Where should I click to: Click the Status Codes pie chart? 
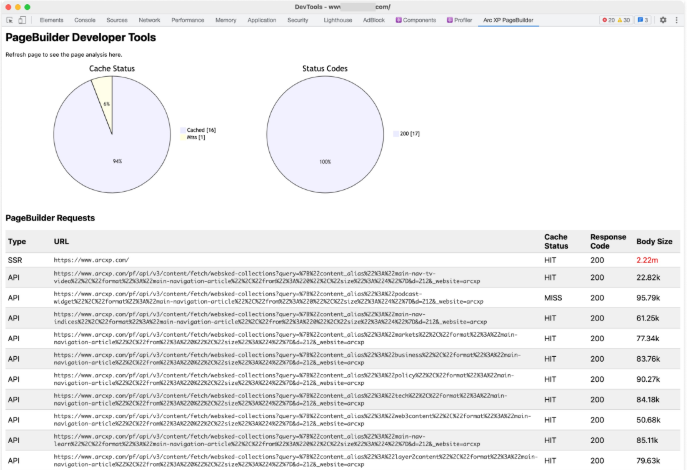pyautogui.click(x=325, y=134)
